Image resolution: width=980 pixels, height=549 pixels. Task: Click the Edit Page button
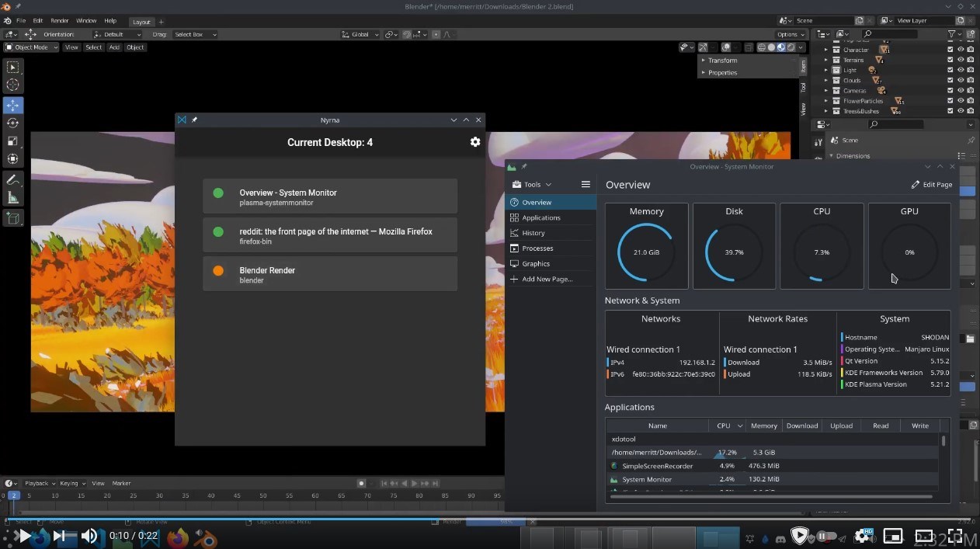pos(932,185)
